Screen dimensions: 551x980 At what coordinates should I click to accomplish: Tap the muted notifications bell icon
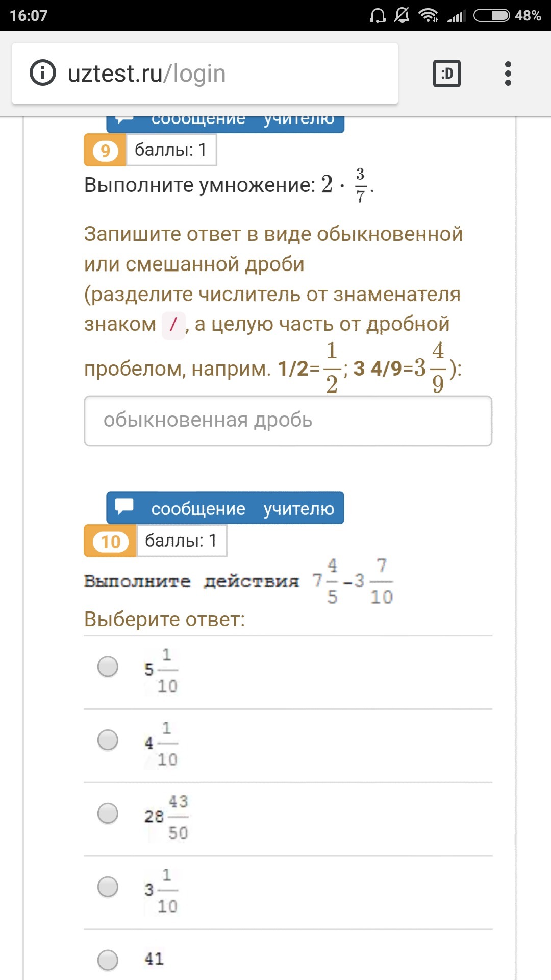(402, 15)
